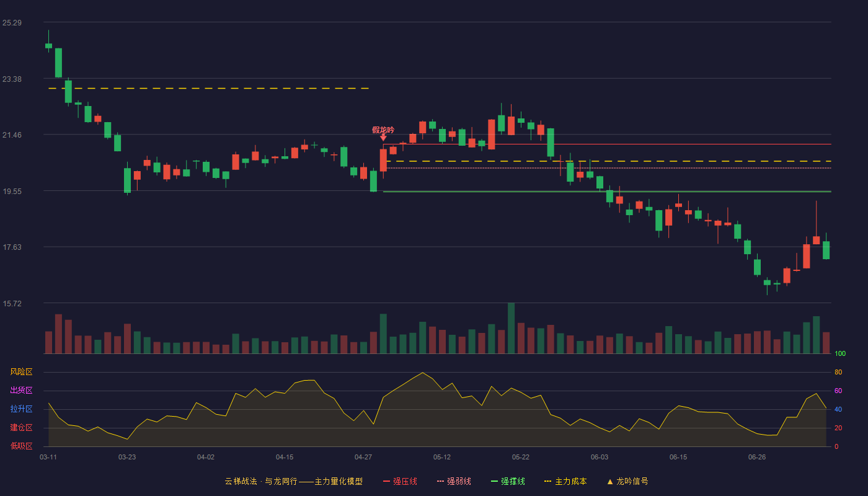The height and width of the screenshot is (496, 868).
Task: Select the 拉升区 zone label
Action: (x=21, y=409)
